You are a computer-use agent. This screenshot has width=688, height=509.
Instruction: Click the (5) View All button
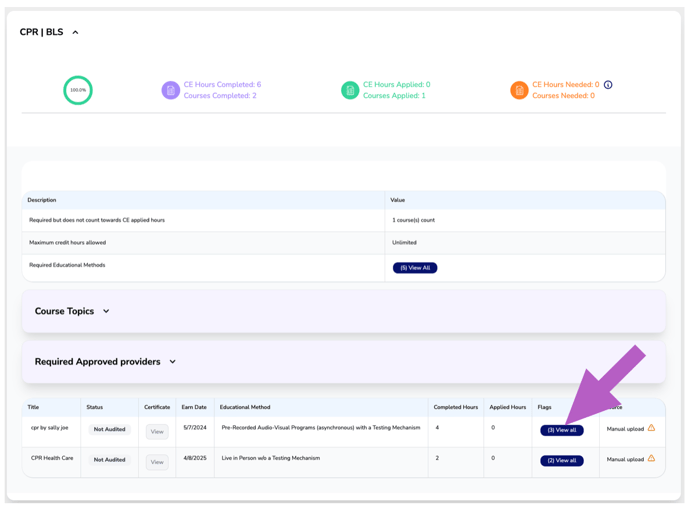415,268
